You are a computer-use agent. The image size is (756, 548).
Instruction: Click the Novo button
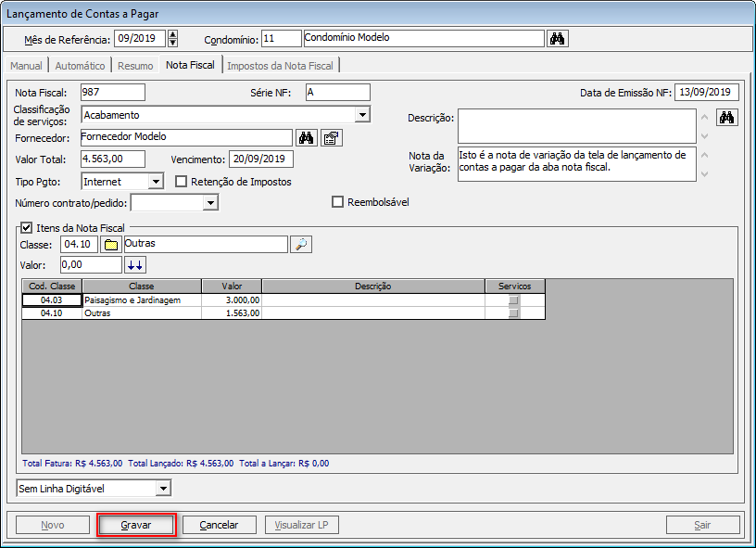[x=53, y=525]
